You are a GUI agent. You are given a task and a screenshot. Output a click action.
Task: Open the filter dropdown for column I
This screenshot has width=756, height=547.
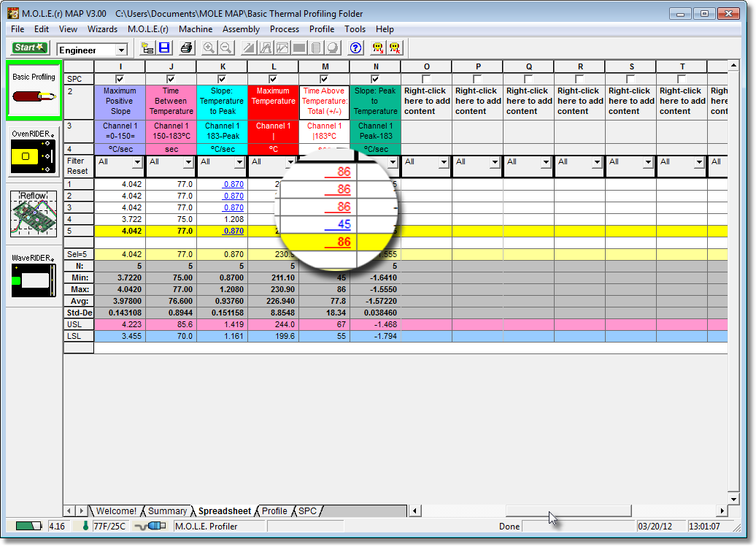(x=137, y=162)
